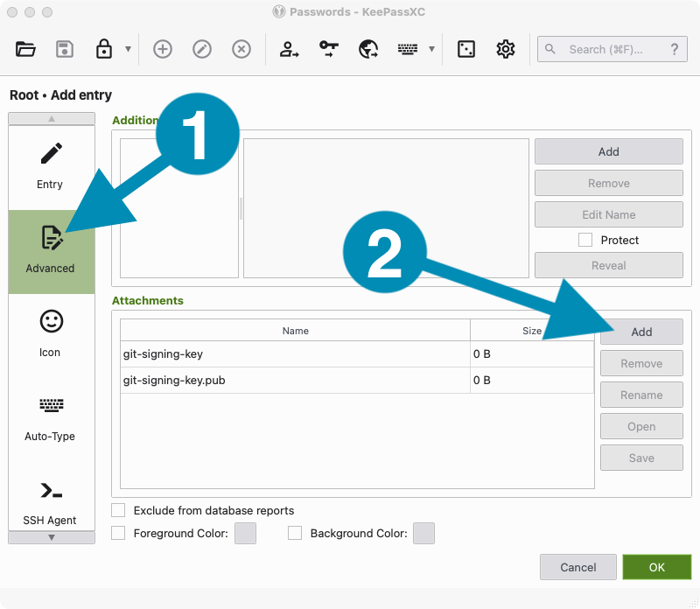700x609 pixels.
Task: Expand the Auto-Type dropdown arrow in toolbar
Action: click(x=431, y=49)
